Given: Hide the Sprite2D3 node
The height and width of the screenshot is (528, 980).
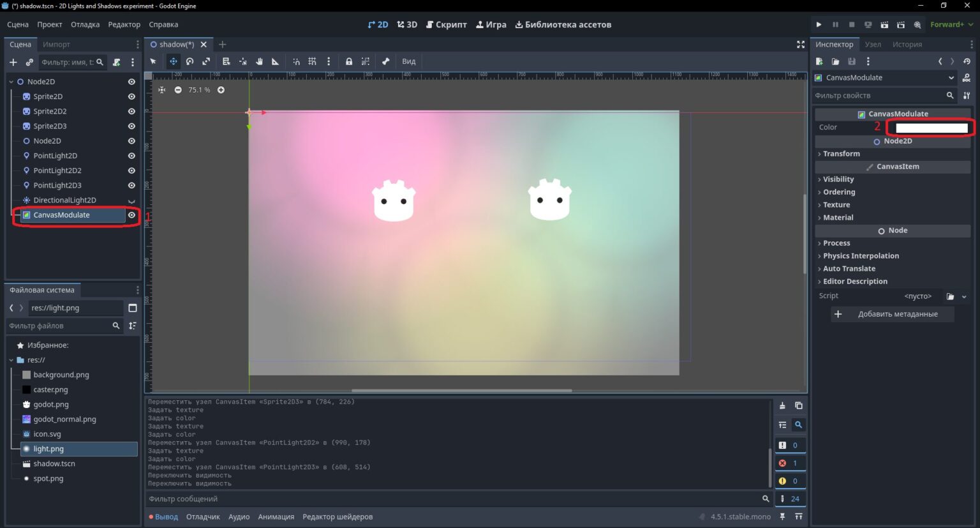Looking at the screenshot, I should tap(131, 126).
